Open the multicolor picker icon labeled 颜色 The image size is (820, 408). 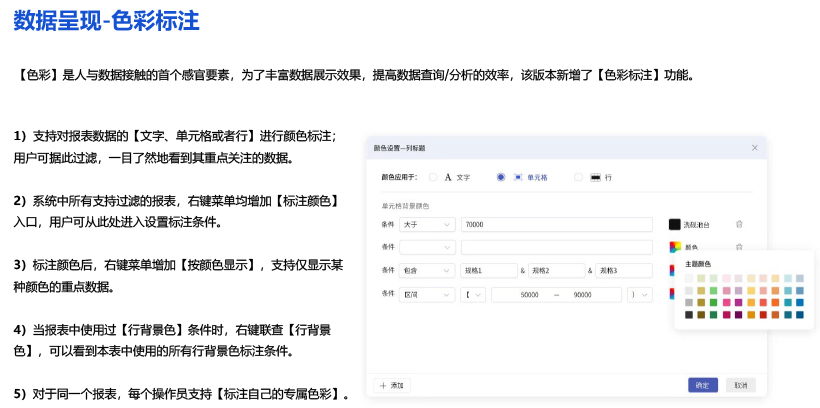675,247
